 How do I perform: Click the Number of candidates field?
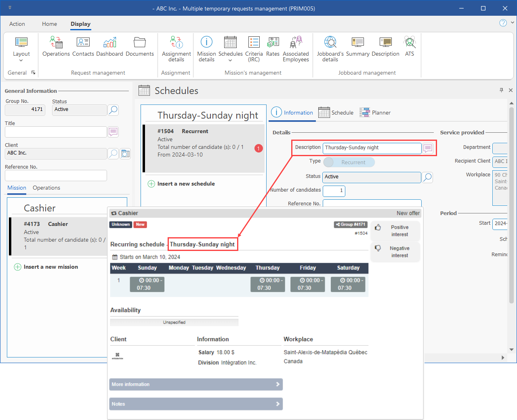tap(334, 190)
